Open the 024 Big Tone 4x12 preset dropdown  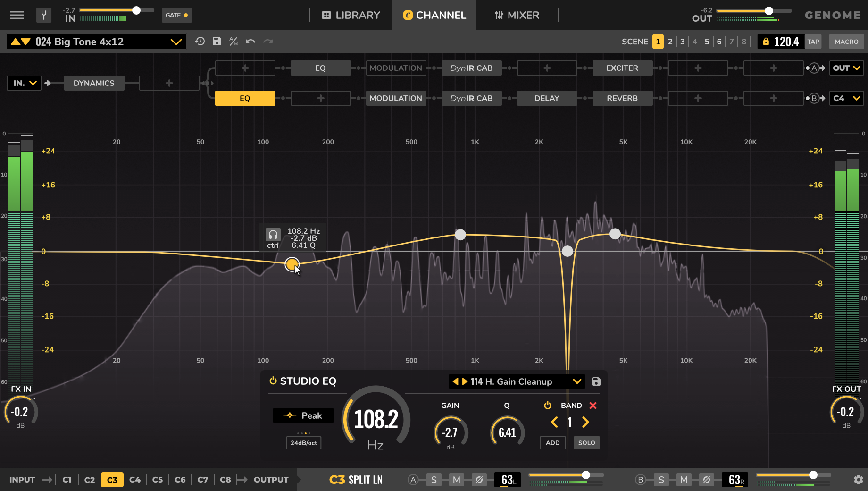point(177,42)
